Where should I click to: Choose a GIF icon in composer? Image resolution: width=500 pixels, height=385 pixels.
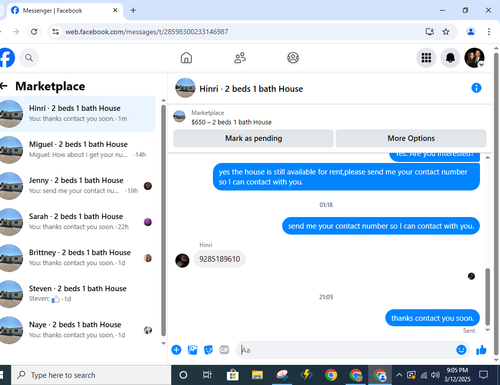224,350
